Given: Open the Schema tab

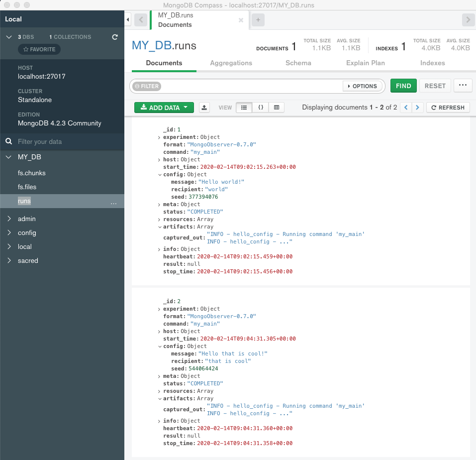Looking at the screenshot, I should pos(298,63).
